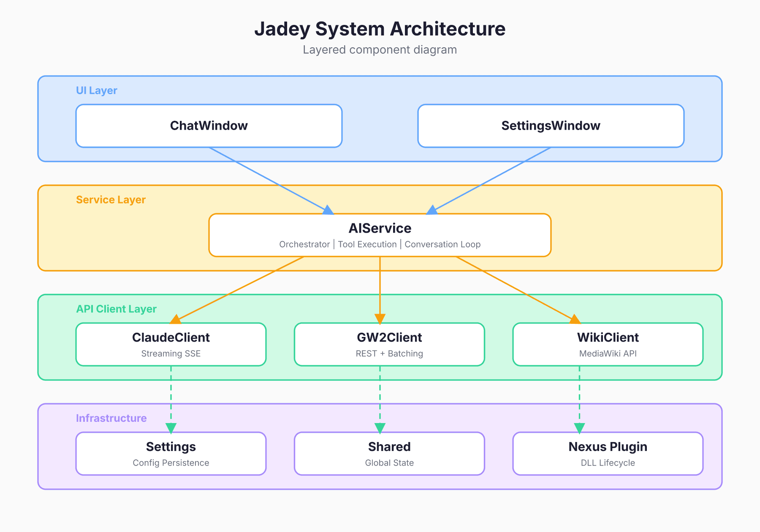The image size is (760, 532).
Task: Click the Nexus Plugin DLL Lifecycle box
Action: click(608, 453)
